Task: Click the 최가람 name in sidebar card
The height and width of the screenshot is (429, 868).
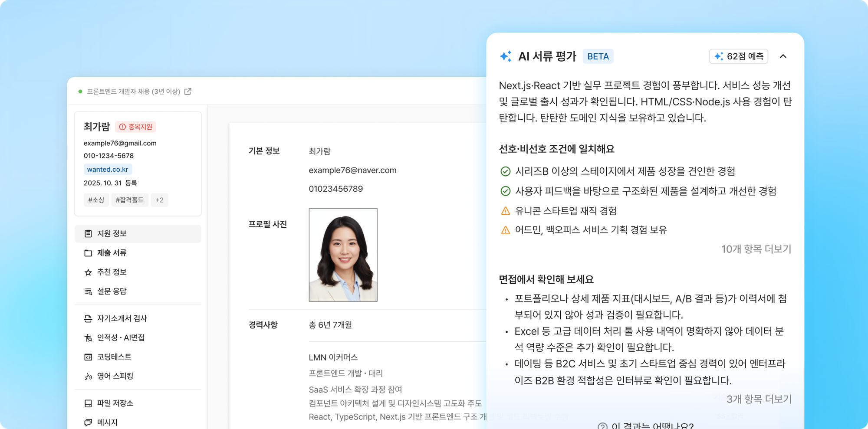Action: (x=97, y=127)
